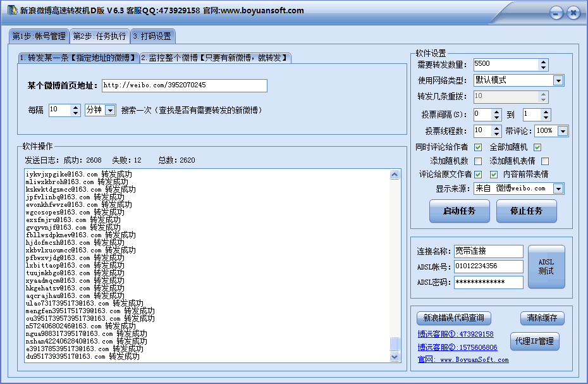Open the 博远客服②:1575606806 link

pyautogui.click(x=458, y=347)
